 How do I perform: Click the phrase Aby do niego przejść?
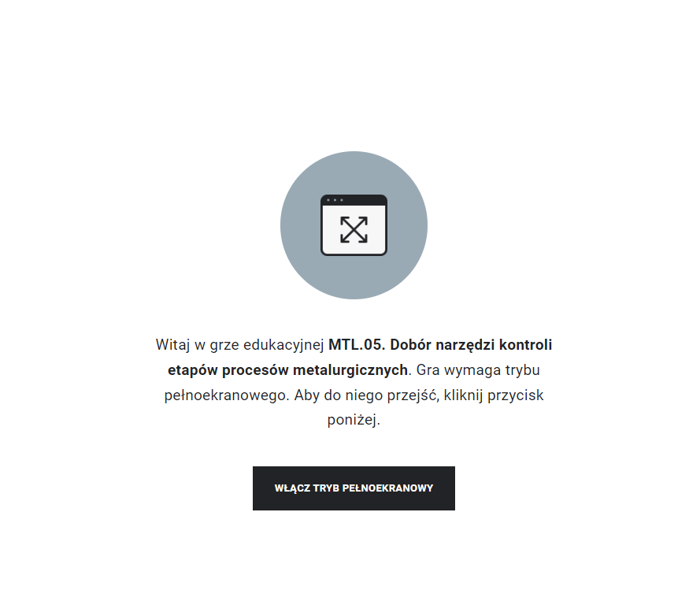(366, 395)
